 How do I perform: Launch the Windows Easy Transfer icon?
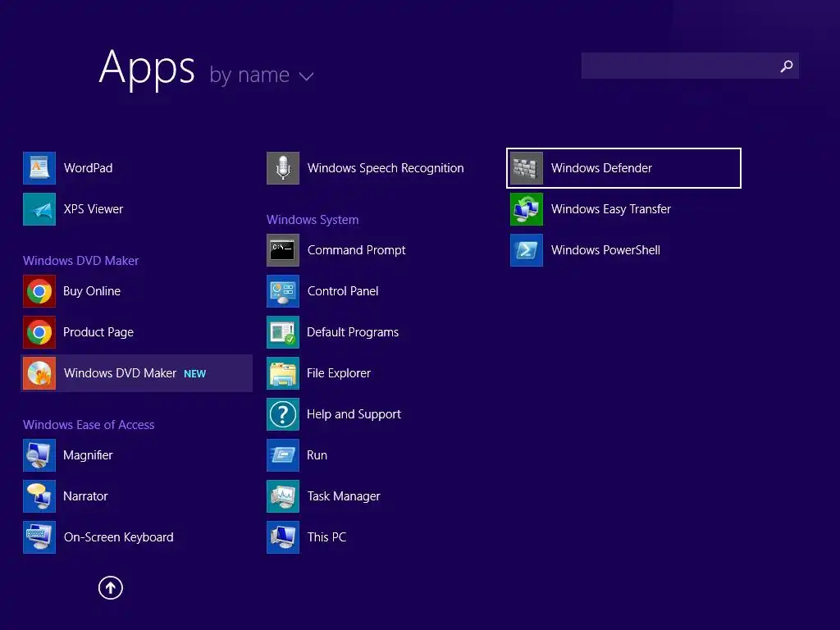(527, 209)
